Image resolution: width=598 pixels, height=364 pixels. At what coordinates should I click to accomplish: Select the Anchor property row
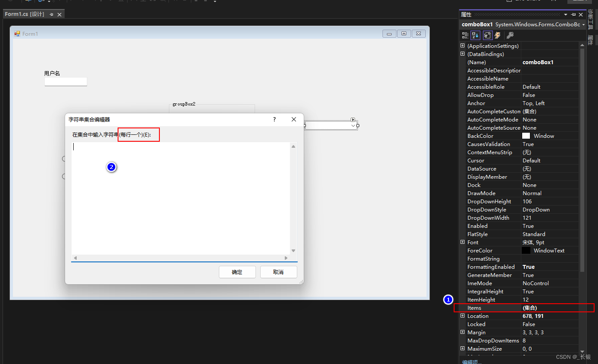(x=519, y=103)
